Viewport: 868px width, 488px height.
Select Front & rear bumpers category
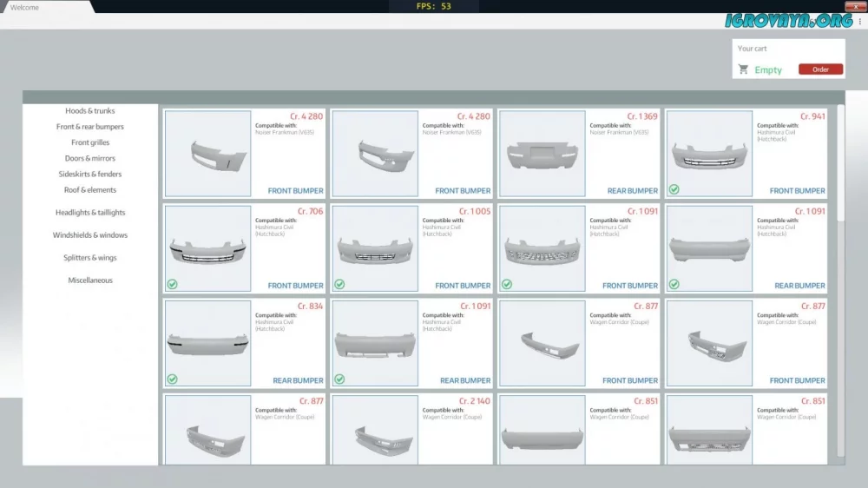coord(90,127)
